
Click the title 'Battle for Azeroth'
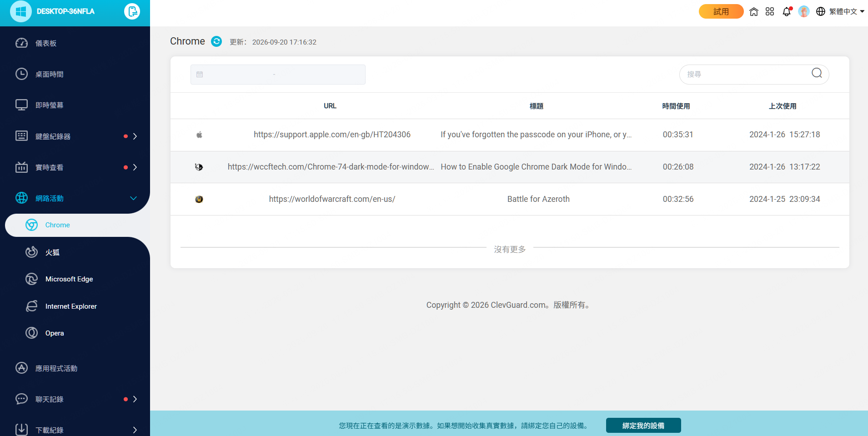click(x=538, y=199)
